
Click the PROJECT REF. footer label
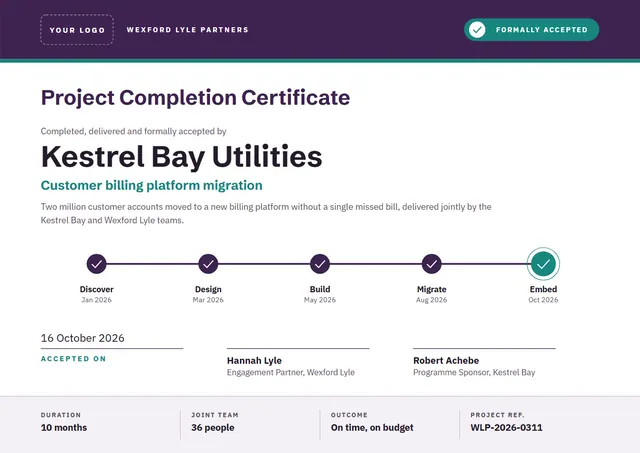pos(497,415)
